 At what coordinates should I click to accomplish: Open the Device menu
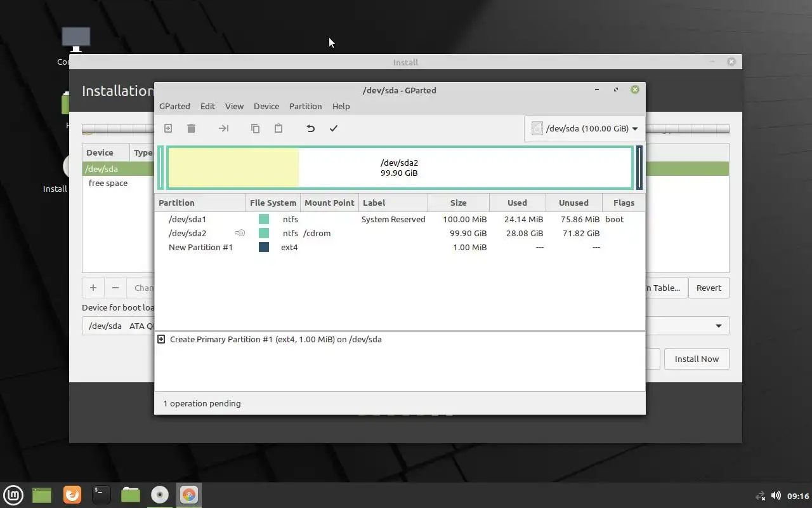click(x=266, y=106)
